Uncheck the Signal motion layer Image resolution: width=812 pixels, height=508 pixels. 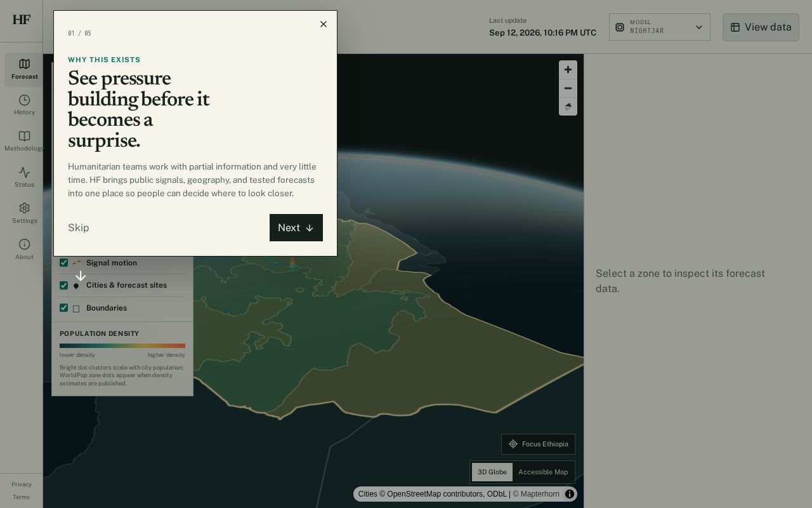(x=63, y=263)
